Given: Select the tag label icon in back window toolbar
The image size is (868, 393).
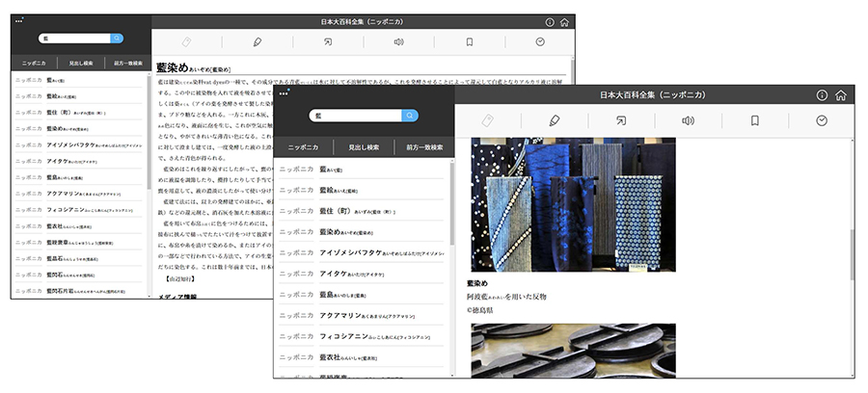Looking at the screenshot, I should click(186, 42).
